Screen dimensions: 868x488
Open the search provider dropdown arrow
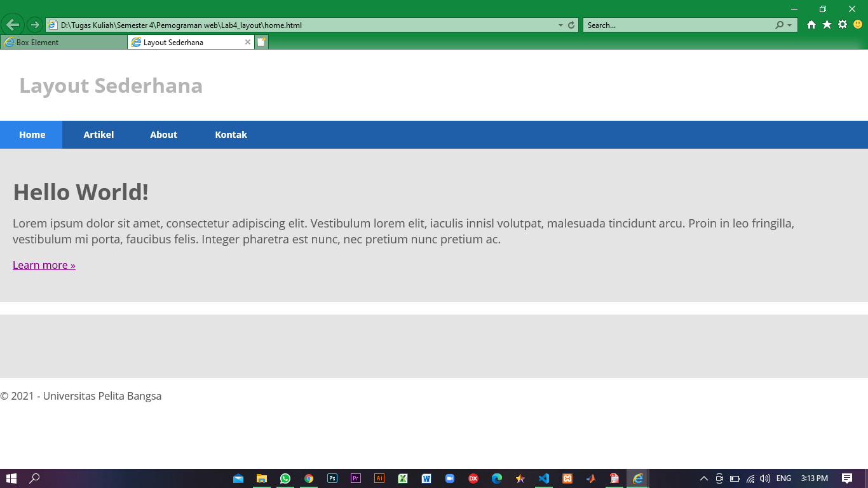pos(788,25)
